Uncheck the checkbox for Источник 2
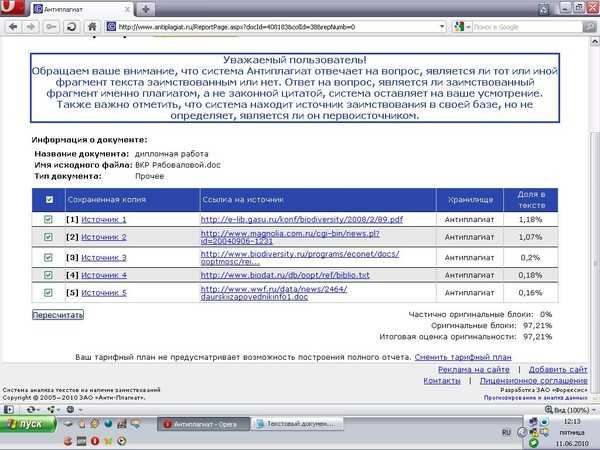Screen dimensions: 600x450 48,237
